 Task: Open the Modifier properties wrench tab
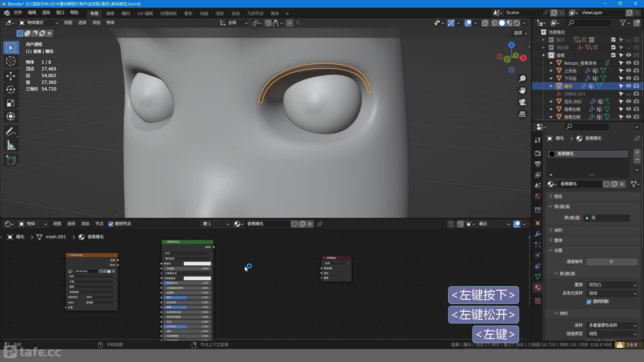(x=538, y=234)
